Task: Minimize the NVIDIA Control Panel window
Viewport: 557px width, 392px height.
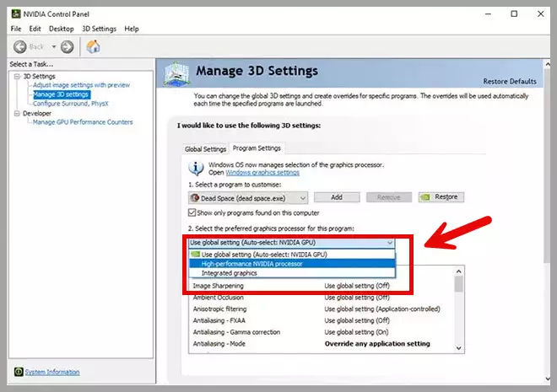Action: click(x=488, y=13)
